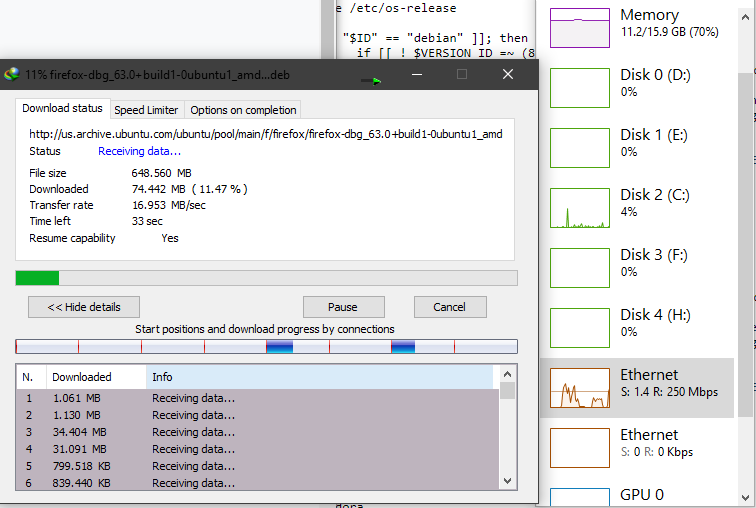The image size is (756, 508).
Task: Open Disk 1 (E:) performance graph
Action: click(x=580, y=147)
